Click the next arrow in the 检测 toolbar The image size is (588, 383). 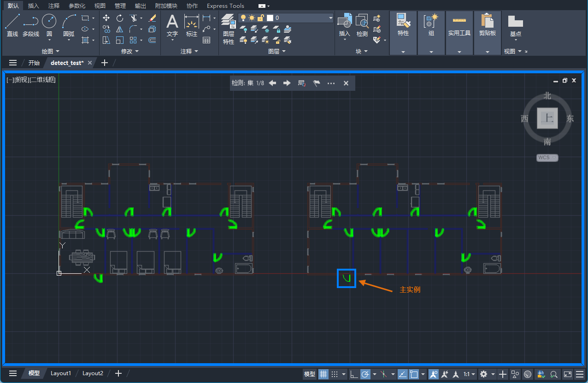click(x=286, y=83)
